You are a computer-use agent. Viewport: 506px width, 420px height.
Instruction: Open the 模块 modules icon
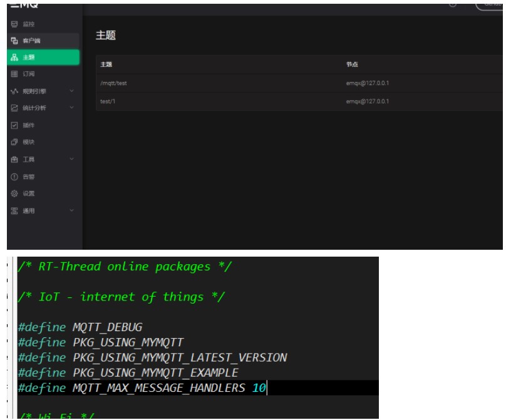coord(14,142)
